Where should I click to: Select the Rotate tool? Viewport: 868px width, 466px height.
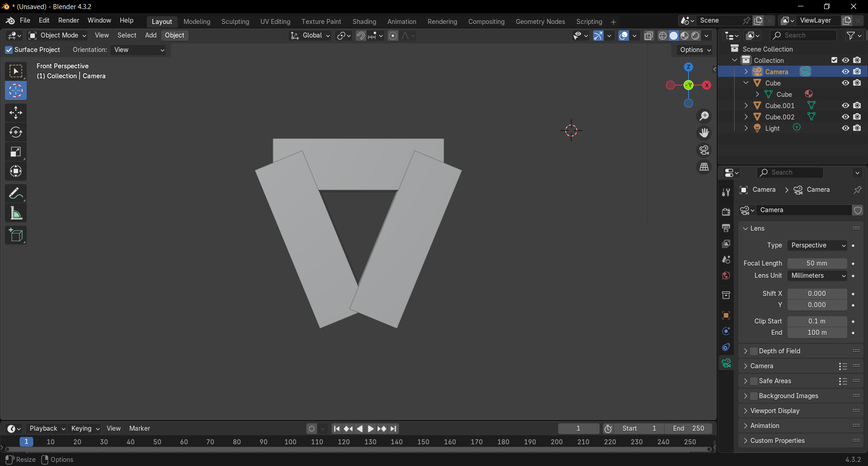pyautogui.click(x=16, y=133)
